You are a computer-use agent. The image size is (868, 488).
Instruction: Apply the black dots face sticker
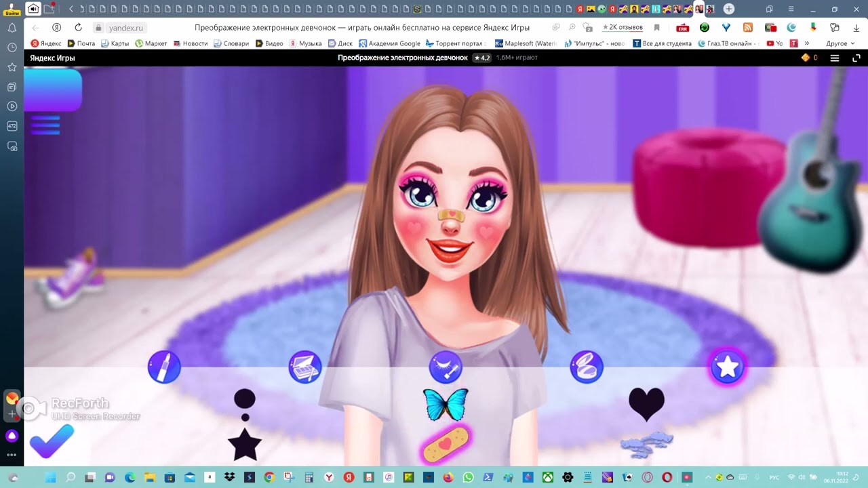[245, 405]
